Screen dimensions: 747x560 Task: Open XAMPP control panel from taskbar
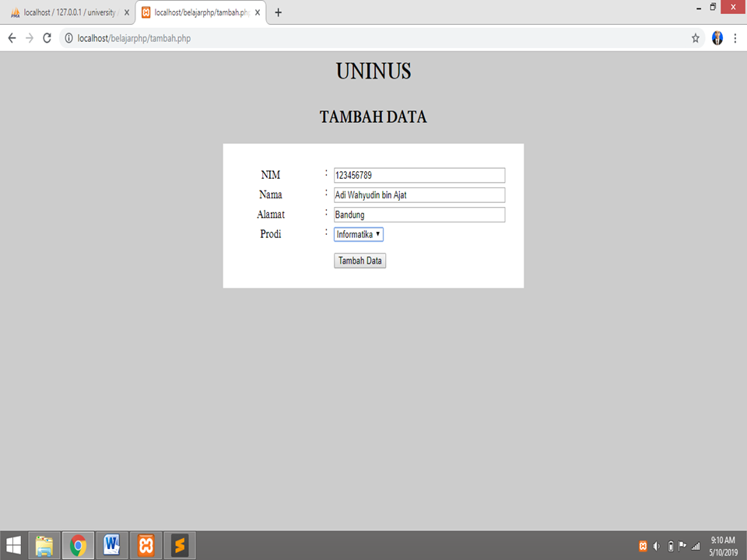click(x=146, y=545)
